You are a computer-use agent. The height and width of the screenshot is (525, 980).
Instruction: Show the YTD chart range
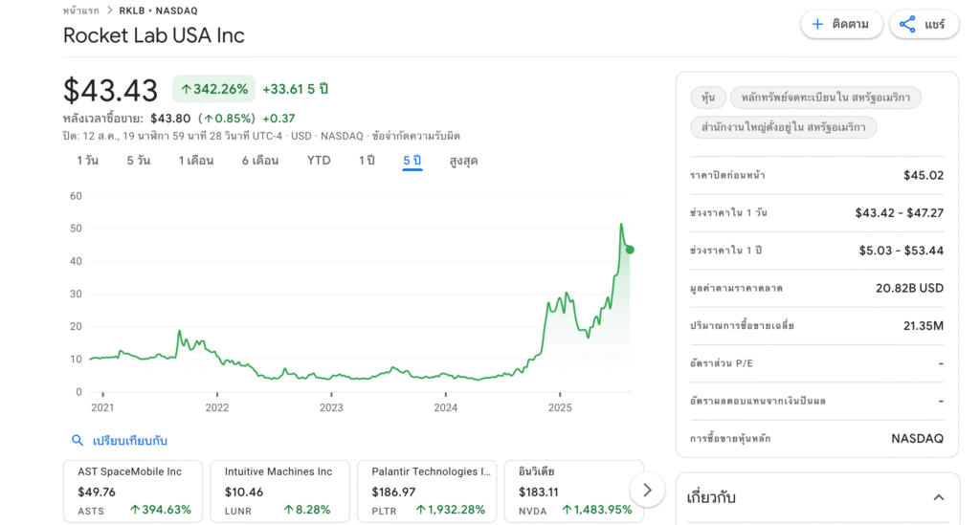click(319, 161)
